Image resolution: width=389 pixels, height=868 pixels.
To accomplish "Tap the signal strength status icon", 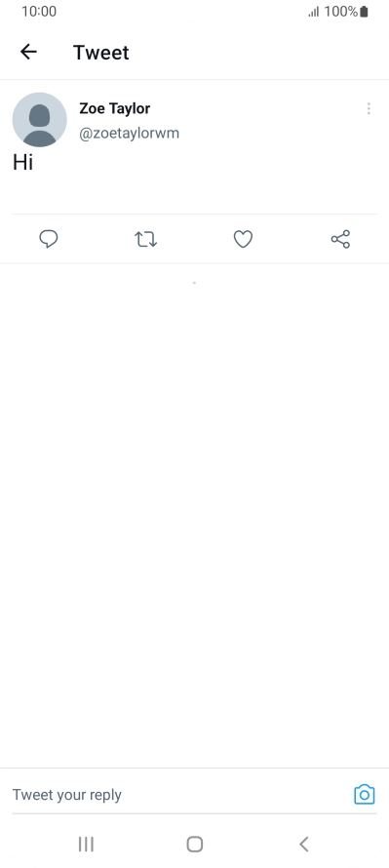I will (x=314, y=12).
